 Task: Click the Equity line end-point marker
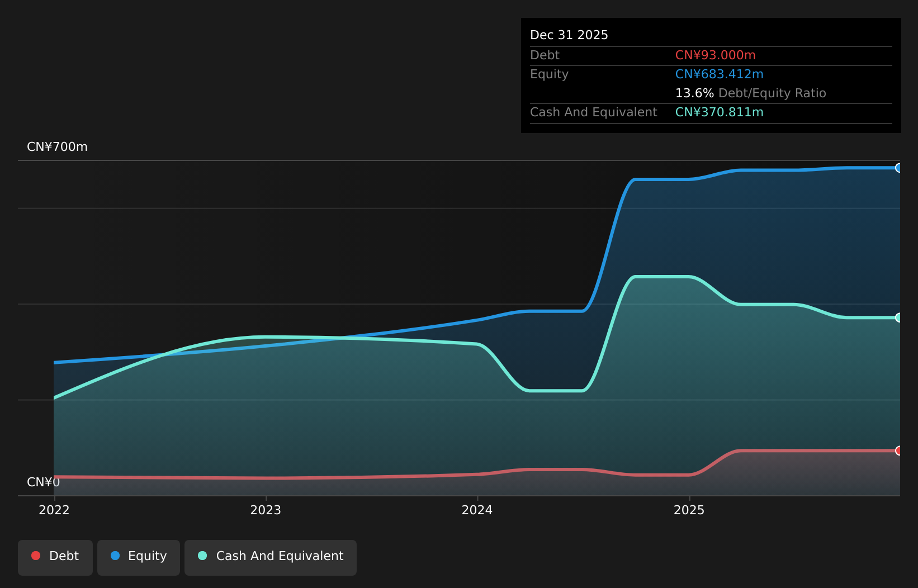(x=899, y=168)
